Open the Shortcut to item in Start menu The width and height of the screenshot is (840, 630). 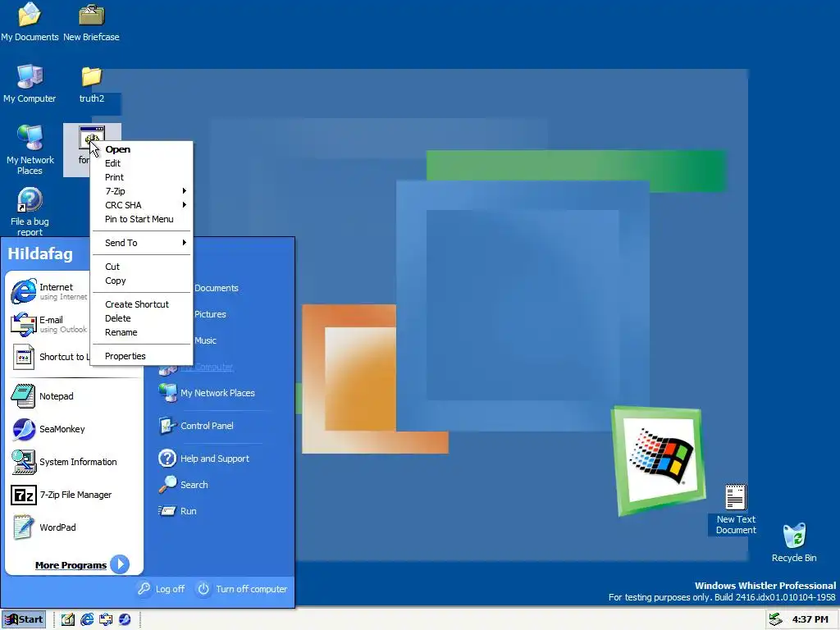(49, 357)
